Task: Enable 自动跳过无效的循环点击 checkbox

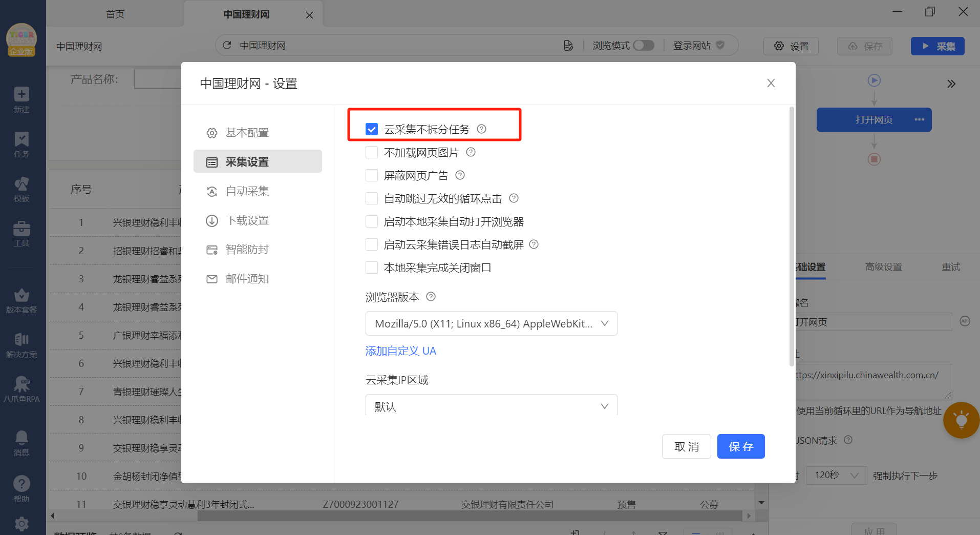Action: (x=372, y=198)
